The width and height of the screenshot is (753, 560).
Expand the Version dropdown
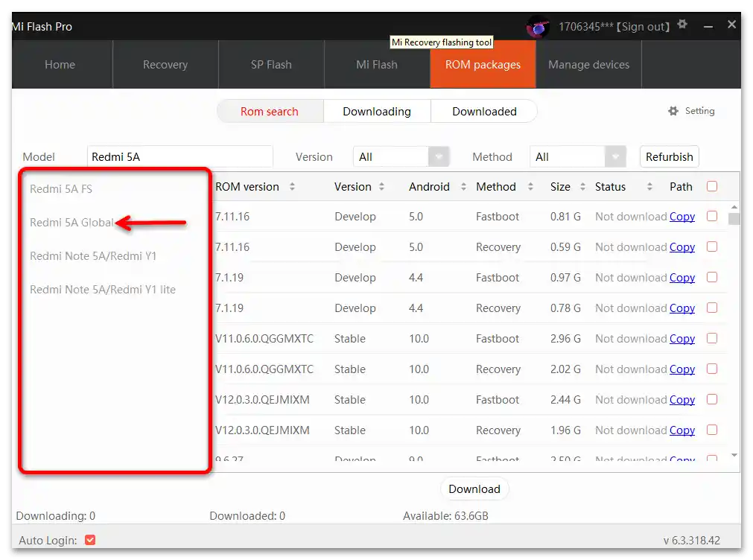click(x=439, y=156)
